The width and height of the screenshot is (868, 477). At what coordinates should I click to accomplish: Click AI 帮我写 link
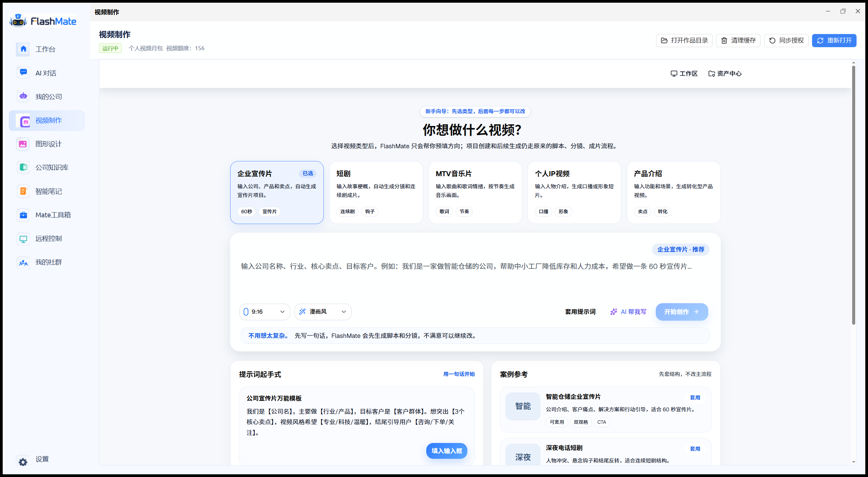(628, 312)
